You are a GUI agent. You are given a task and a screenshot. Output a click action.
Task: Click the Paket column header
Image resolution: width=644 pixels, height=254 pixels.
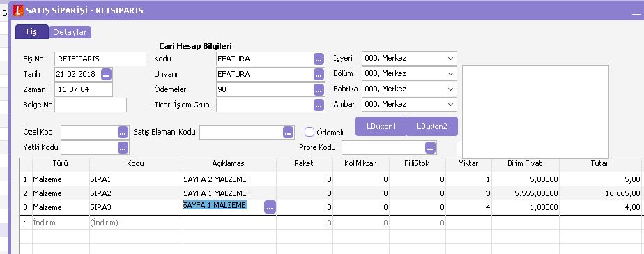tap(305, 163)
